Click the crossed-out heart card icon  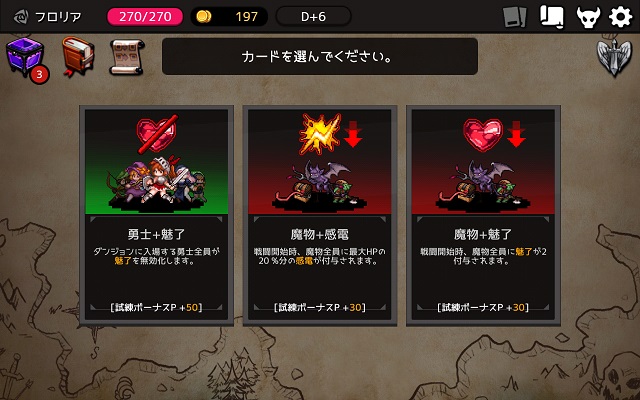click(x=157, y=133)
